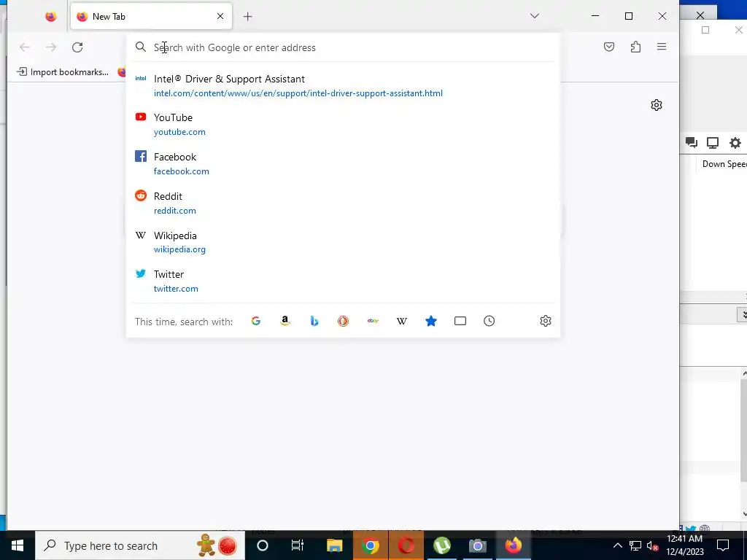This screenshot has height=560, width=747.
Task: Go forward one page
Action: [51, 47]
